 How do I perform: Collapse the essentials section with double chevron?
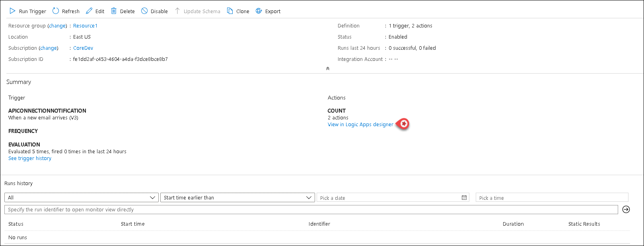[x=328, y=68]
